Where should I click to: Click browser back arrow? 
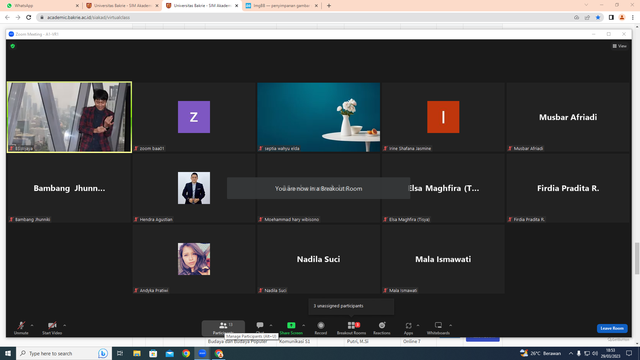(7, 18)
